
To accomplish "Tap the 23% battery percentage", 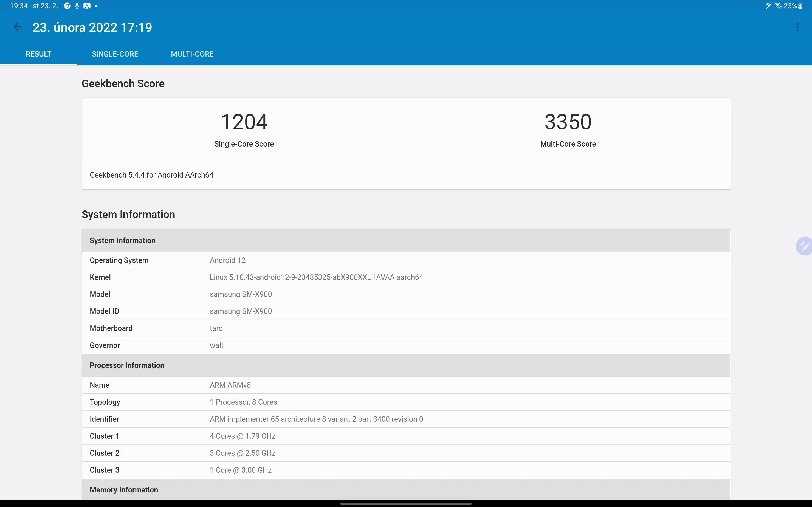I will (790, 6).
